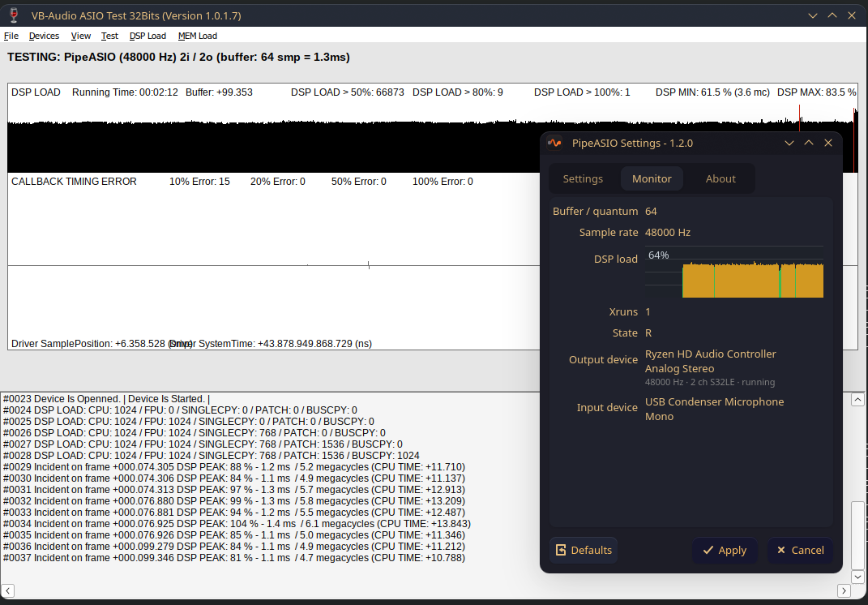Click 'Running Time: 00:02:12' text
The image size is (868, 605).
[125, 92]
